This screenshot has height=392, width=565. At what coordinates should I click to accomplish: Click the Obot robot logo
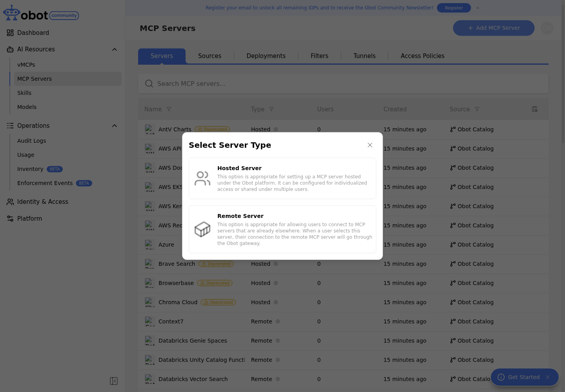12,13
